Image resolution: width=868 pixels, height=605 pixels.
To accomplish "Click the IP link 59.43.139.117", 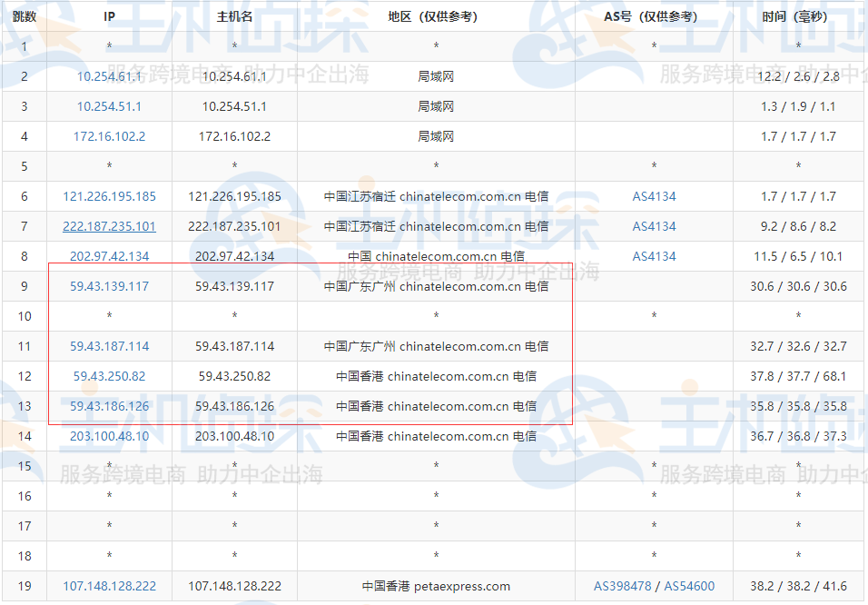I will tap(109, 286).
